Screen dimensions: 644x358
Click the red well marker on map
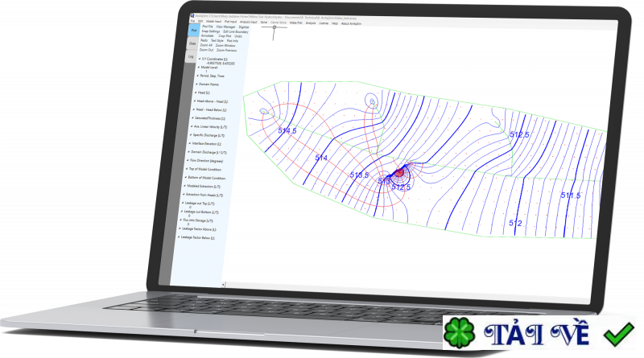point(398,172)
